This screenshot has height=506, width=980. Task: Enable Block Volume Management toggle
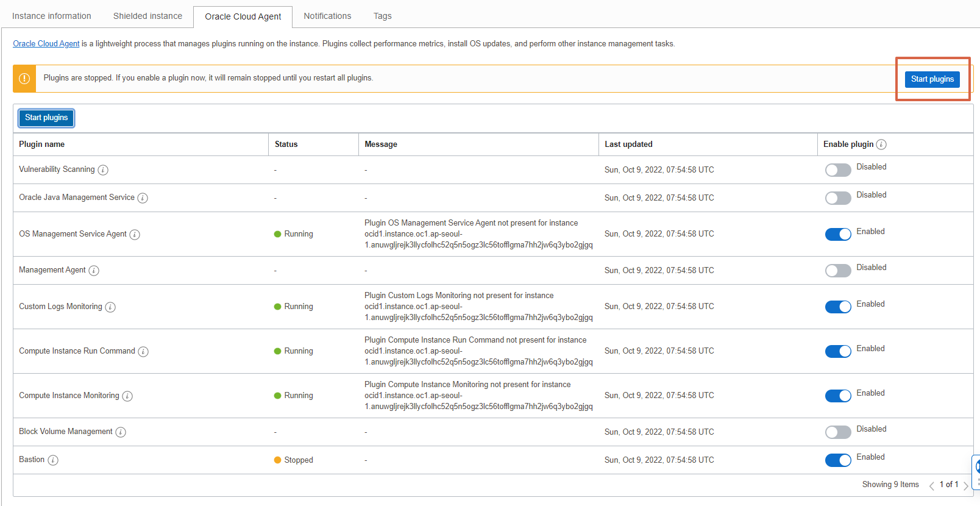coord(838,432)
